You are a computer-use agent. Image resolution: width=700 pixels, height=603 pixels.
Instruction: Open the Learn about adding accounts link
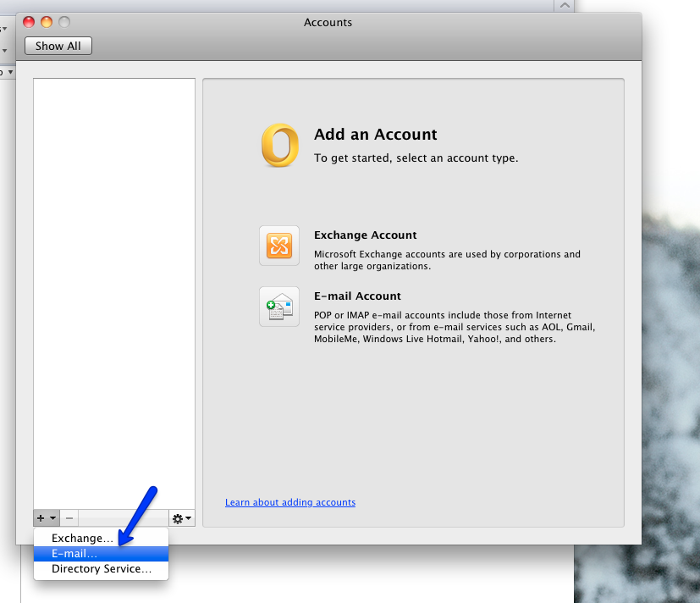click(290, 502)
